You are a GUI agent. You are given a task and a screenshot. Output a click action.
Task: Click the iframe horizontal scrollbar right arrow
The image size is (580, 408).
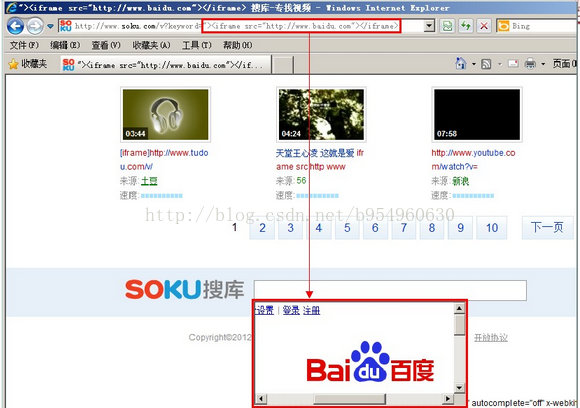448,399
